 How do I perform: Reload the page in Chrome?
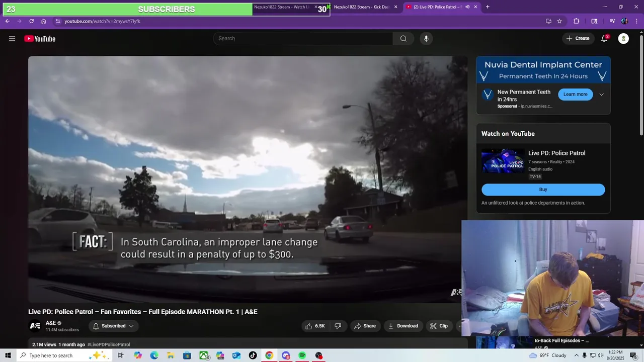click(x=31, y=21)
